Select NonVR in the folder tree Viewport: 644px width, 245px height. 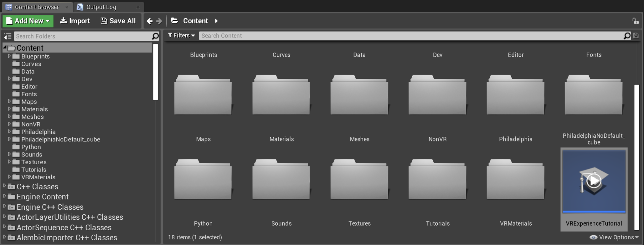[x=31, y=124]
